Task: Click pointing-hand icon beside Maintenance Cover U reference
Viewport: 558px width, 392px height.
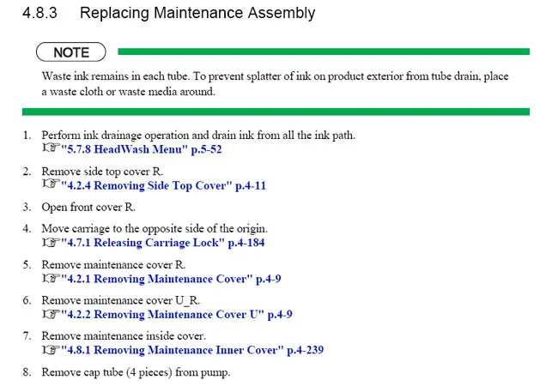Action: point(51,314)
